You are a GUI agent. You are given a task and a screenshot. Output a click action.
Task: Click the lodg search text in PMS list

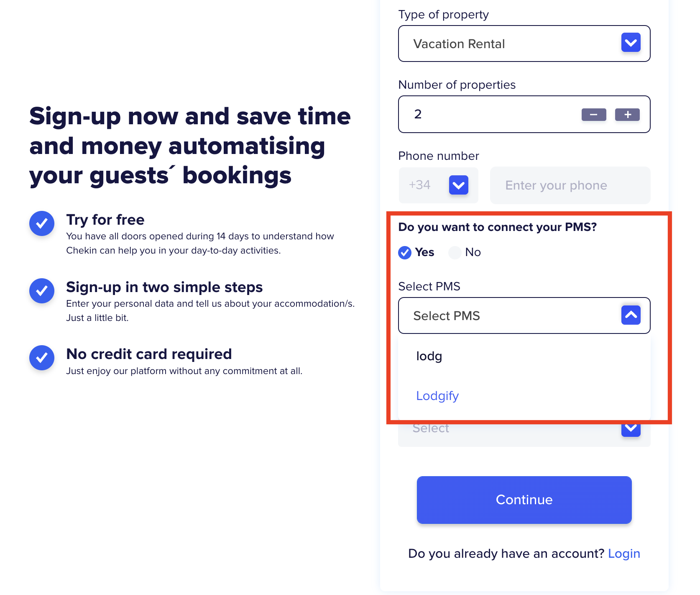tap(429, 356)
